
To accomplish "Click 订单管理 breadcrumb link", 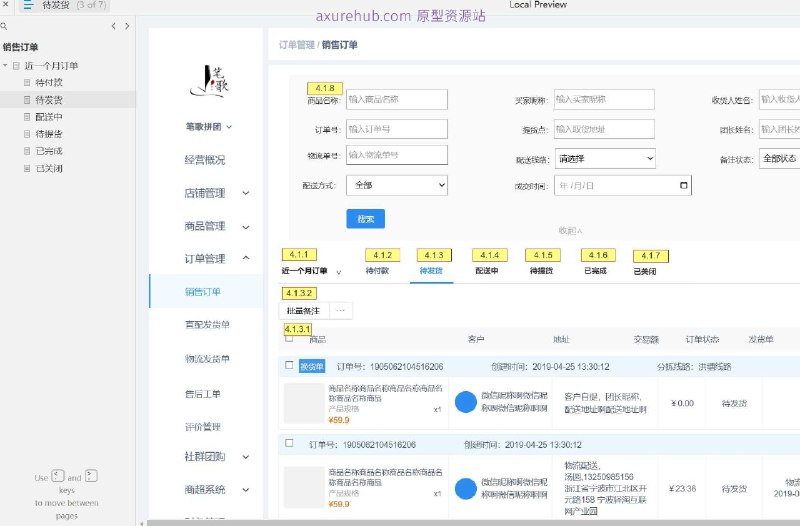I will 297,45.
